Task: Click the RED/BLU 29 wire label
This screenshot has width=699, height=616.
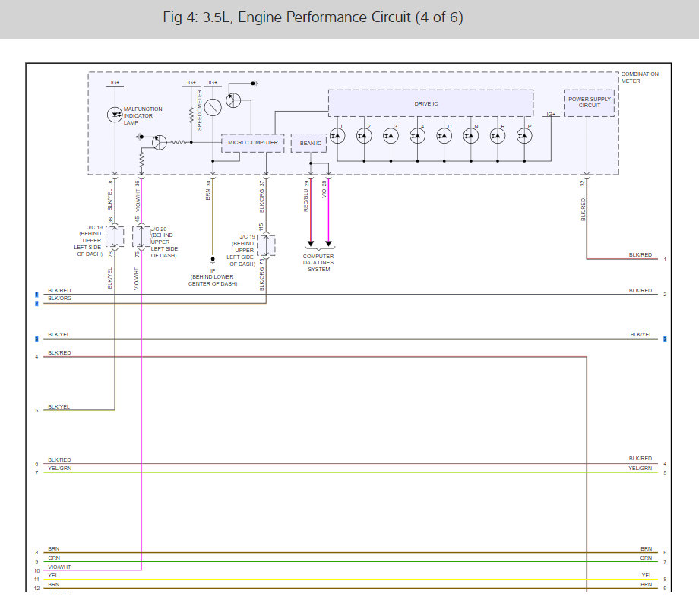Action: (306, 196)
